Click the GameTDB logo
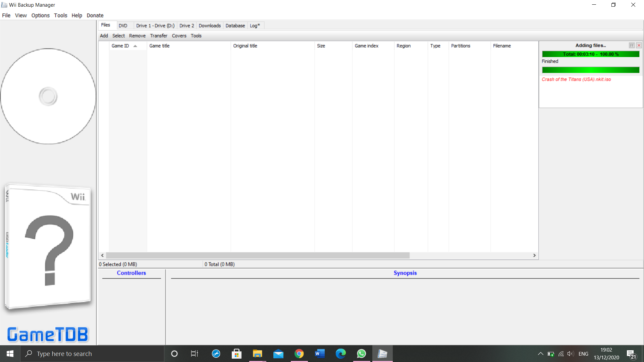This screenshot has width=644, height=362. (48, 334)
